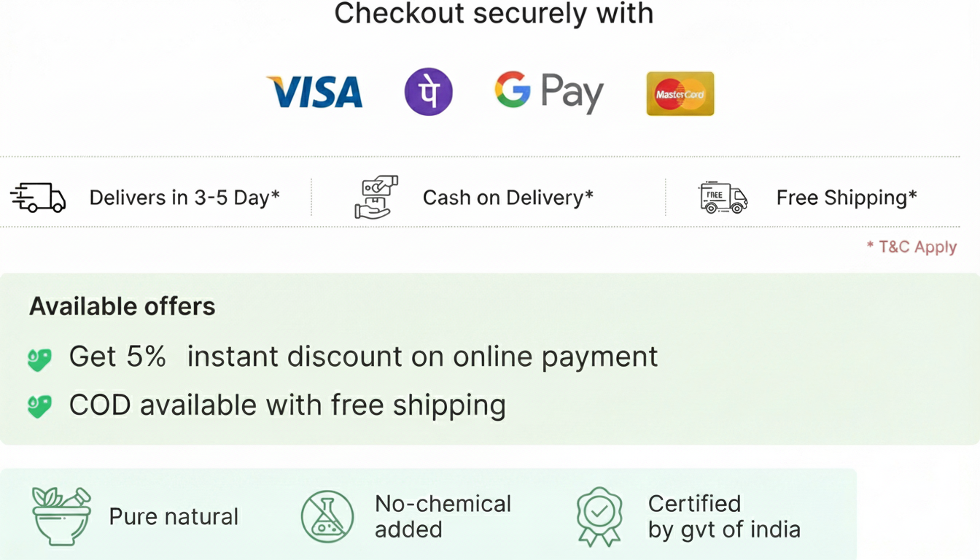This screenshot has width=980, height=560.
Task: Click the Certified by gvt of india text
Action: pyautogui.click(x=723, y=516)
